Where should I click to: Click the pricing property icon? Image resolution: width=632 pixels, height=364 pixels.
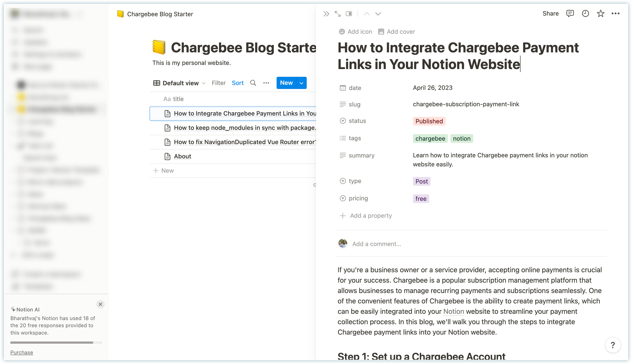(343, 198)
